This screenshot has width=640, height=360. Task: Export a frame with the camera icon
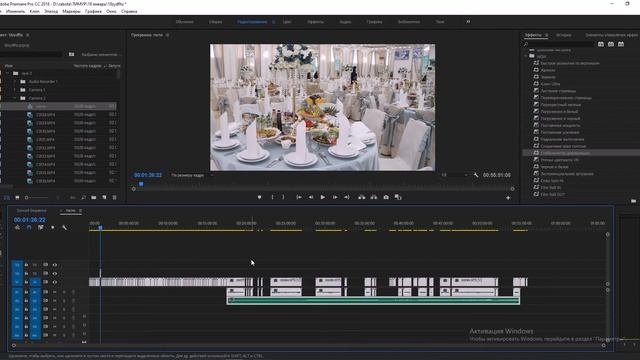[386, 197]
